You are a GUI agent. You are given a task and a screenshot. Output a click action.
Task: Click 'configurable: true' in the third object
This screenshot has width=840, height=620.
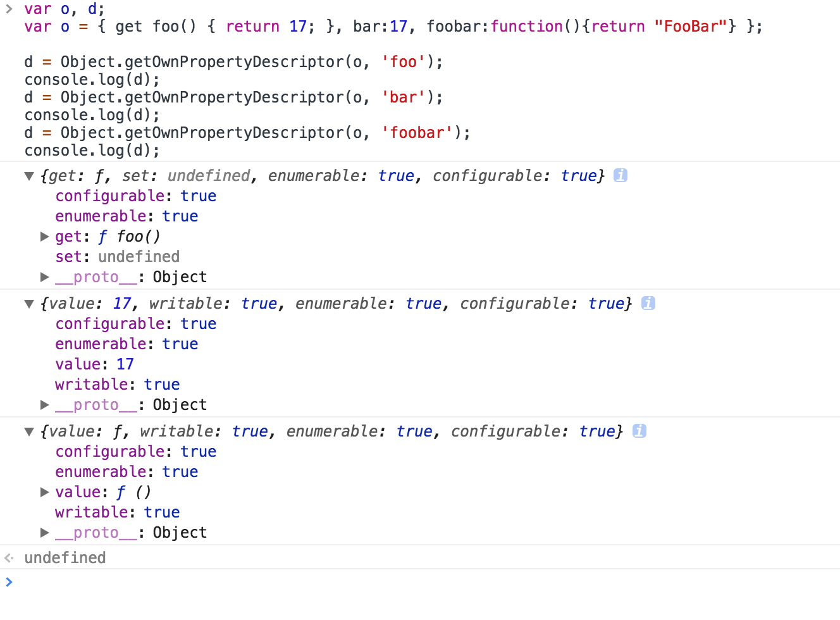135,452
